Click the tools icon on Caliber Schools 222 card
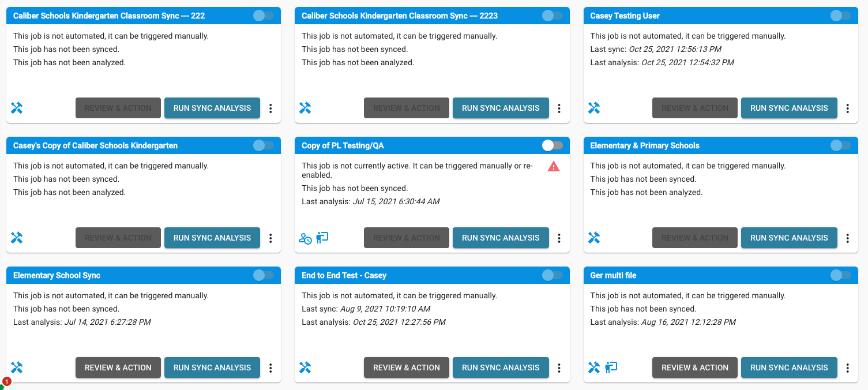 coord(17,108)
